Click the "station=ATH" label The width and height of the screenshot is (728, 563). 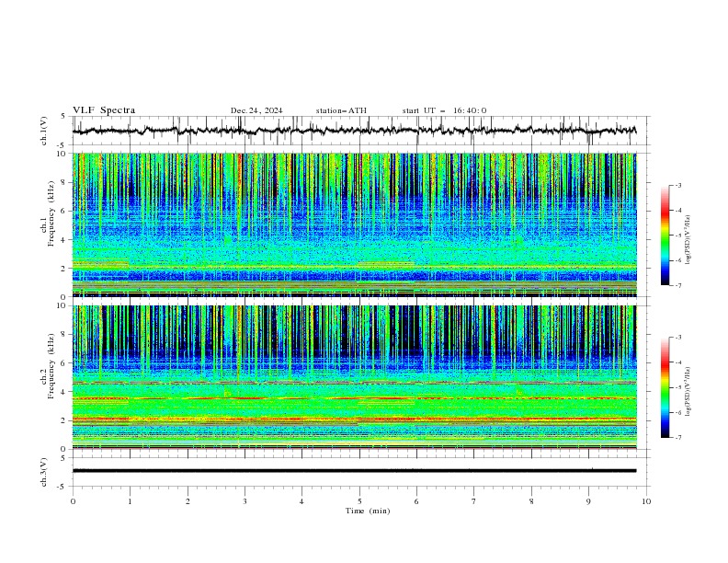point(341,110)
